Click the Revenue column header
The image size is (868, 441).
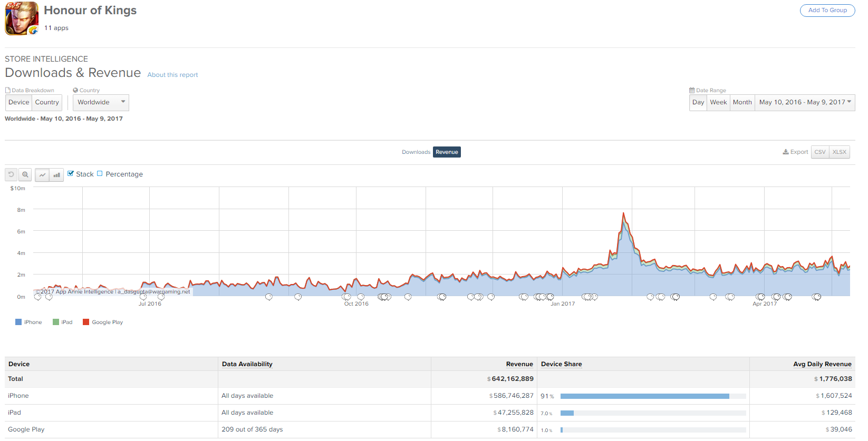click(519, 364)
